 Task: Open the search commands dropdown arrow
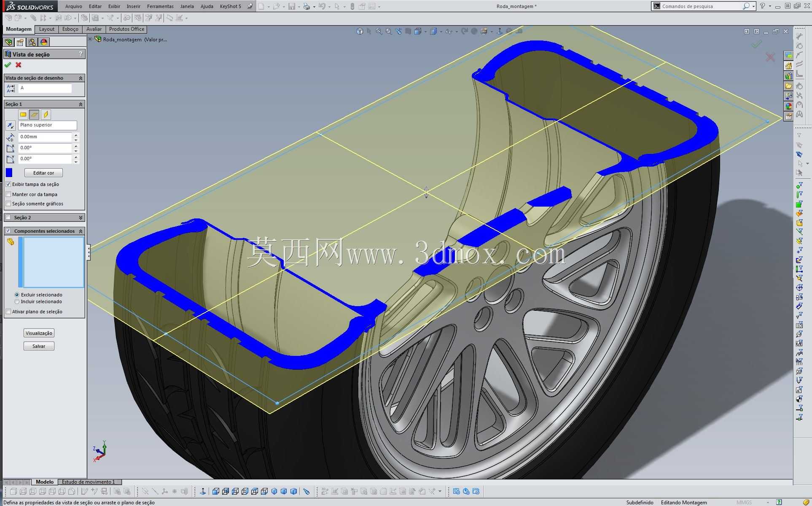point(753,6)
